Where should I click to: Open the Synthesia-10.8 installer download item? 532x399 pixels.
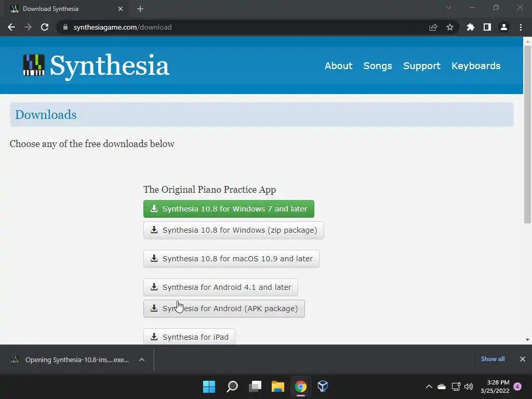pyautogui.click(x=70, y=360)
